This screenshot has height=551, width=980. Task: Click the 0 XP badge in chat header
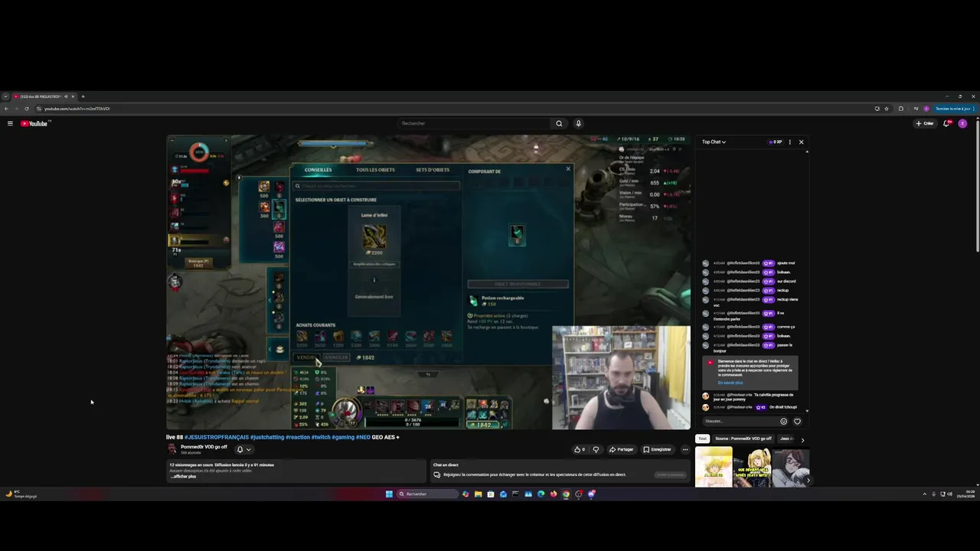pos(776,142)
